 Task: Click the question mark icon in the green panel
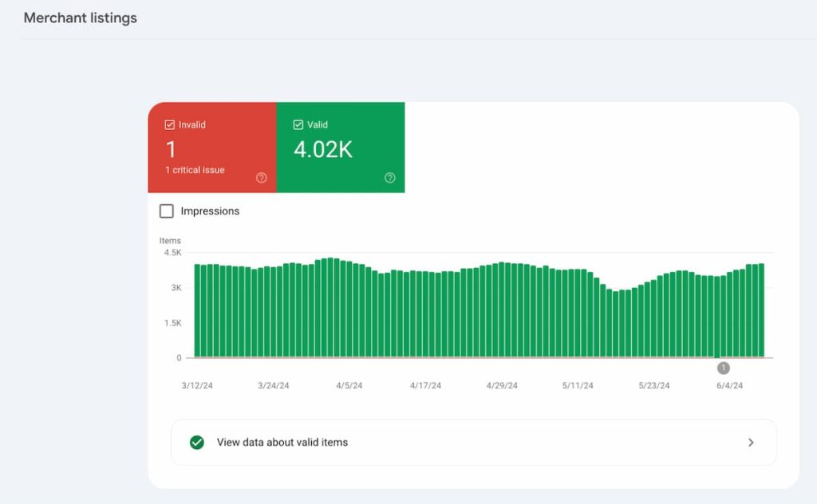tap(390, 177)
